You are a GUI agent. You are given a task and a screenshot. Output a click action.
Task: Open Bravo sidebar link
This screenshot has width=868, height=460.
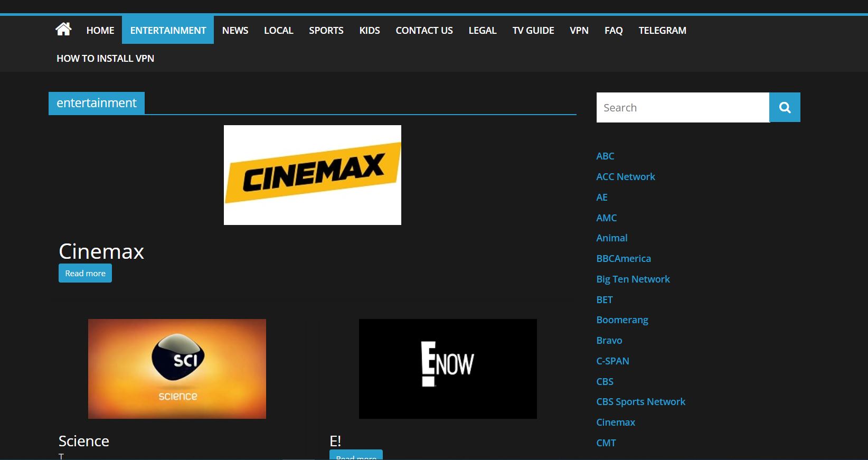point(609,340)
